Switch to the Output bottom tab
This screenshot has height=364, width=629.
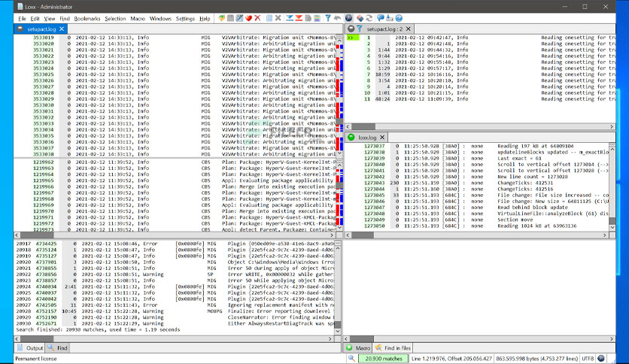[31, 348]
